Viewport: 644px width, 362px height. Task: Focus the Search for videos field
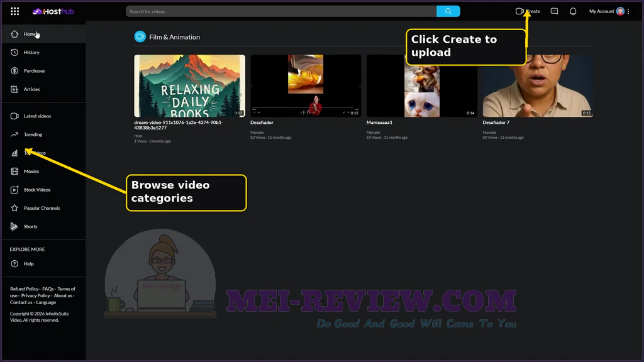pos(281,11)
